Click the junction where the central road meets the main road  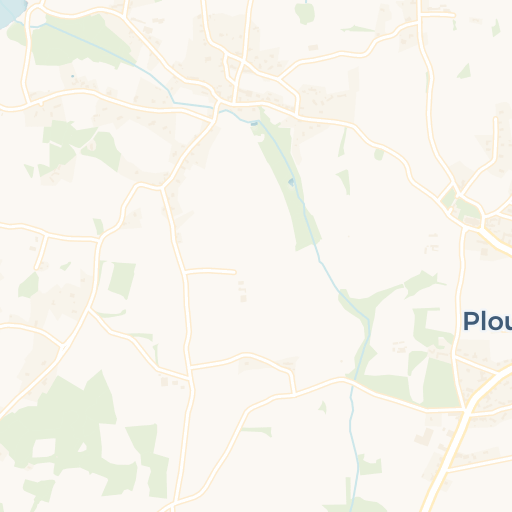[x=465, y=411]
